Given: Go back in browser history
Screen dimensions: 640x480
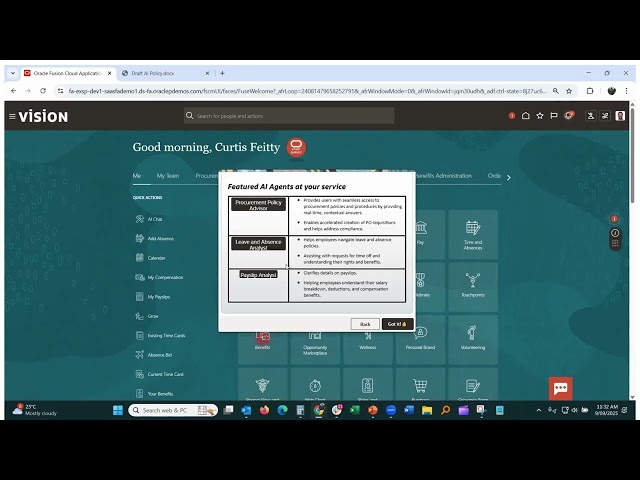Looking at the screenshot, I should [x=13, y=91].
